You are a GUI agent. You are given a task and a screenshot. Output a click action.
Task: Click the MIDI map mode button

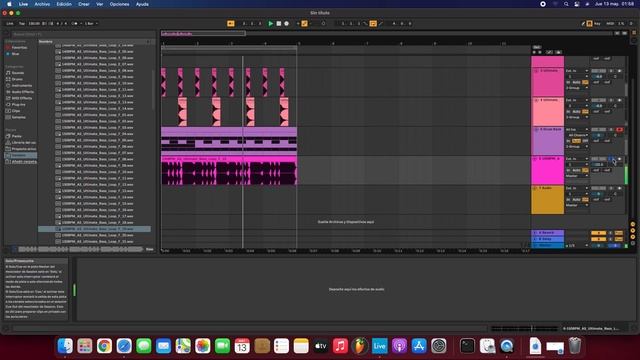click(610, 24)
